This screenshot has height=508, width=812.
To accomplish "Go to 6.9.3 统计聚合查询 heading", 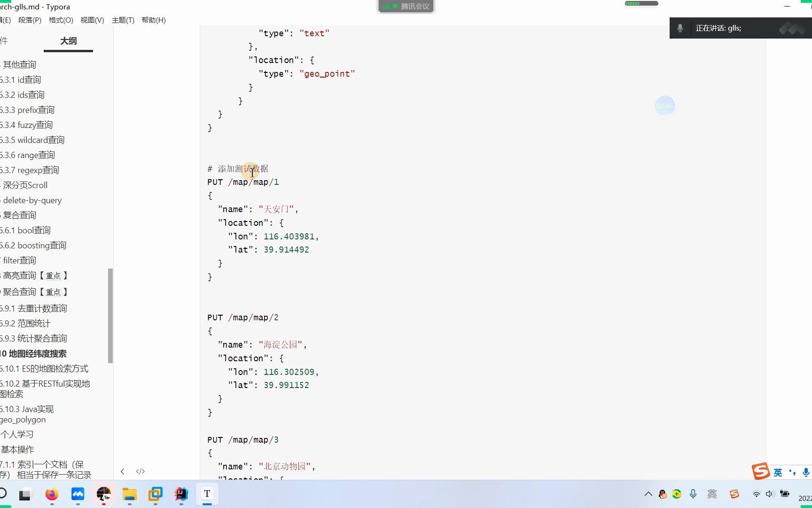I will [x=34, y=339].
